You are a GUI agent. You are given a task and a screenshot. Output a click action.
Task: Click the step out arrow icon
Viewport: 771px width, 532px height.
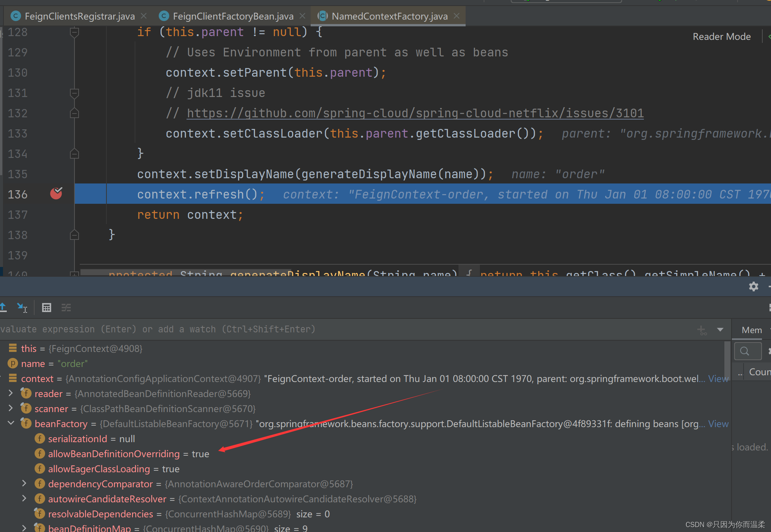point(3,308)
